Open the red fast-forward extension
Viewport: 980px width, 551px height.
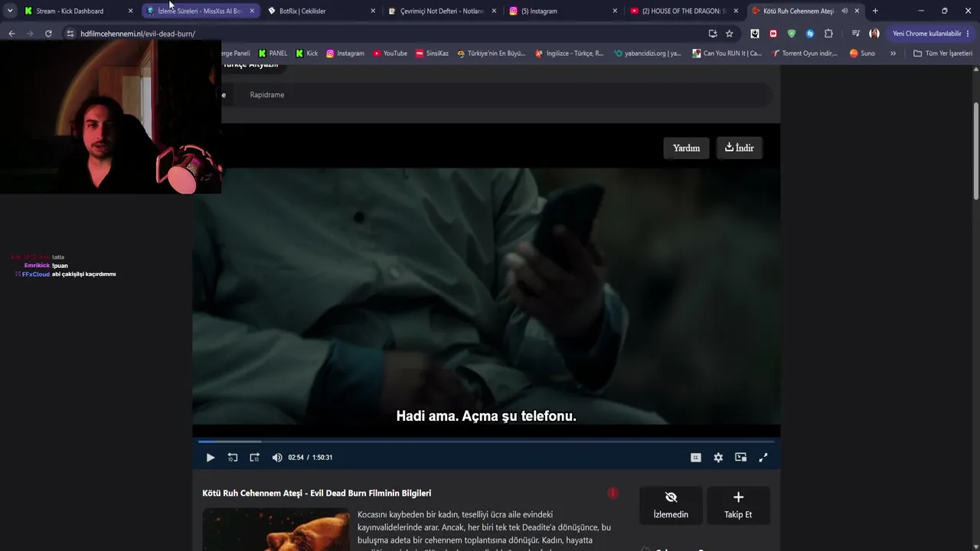(x=773, y=34)
